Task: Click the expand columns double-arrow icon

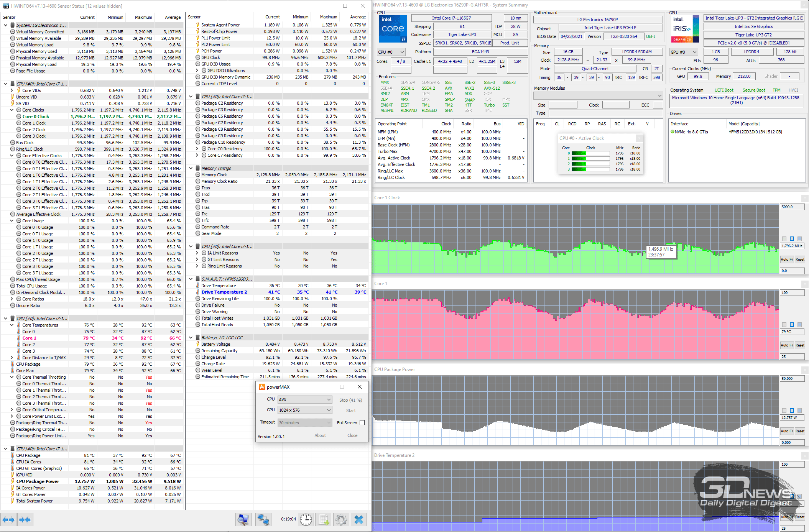Action: pyautogui.click(x=8, y=520)
